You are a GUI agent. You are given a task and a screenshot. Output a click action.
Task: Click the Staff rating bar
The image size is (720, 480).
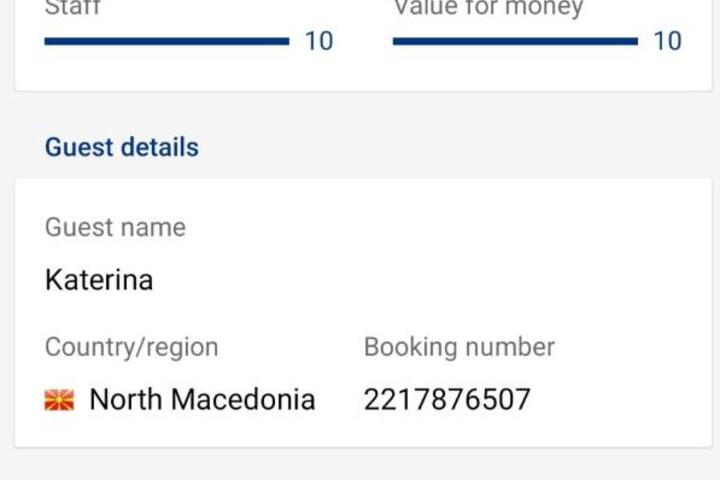(167, 41)
